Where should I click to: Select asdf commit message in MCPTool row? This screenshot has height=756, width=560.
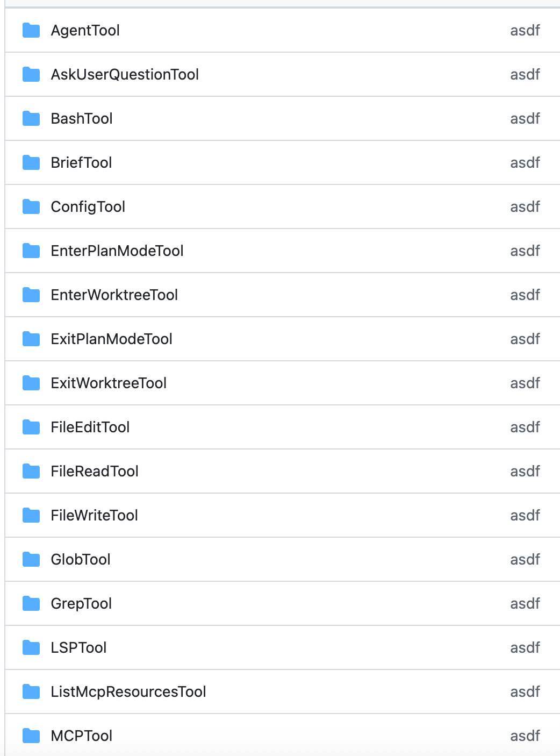point(525,736)
